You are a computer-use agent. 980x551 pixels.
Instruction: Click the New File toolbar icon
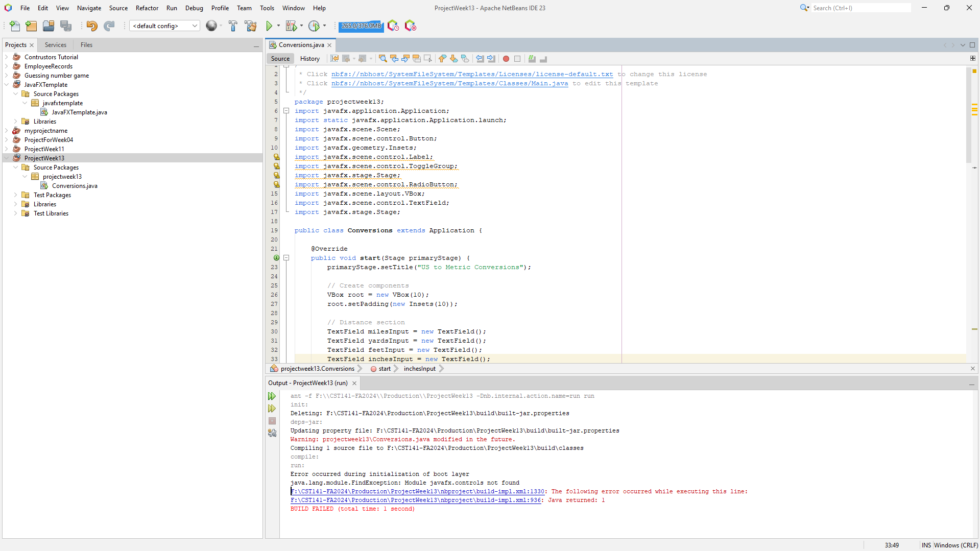(x=15, y=26)
